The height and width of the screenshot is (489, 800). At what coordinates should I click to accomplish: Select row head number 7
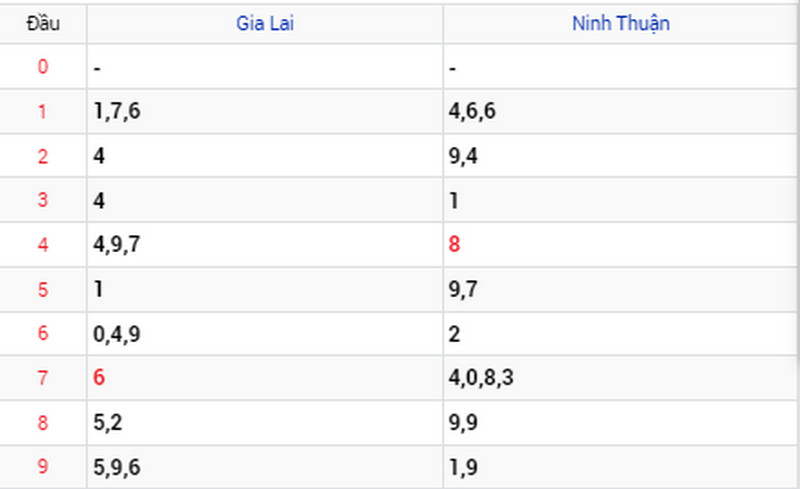[x=43, y=378]
